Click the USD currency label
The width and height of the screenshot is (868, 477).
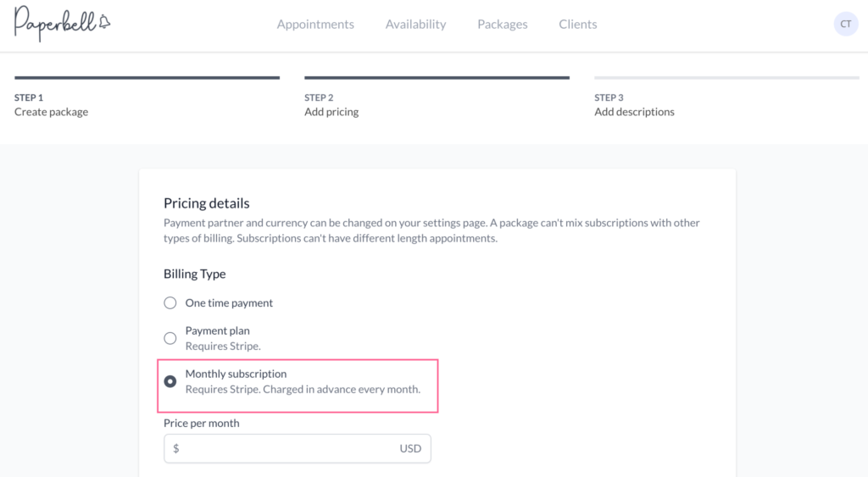(410, 448)
